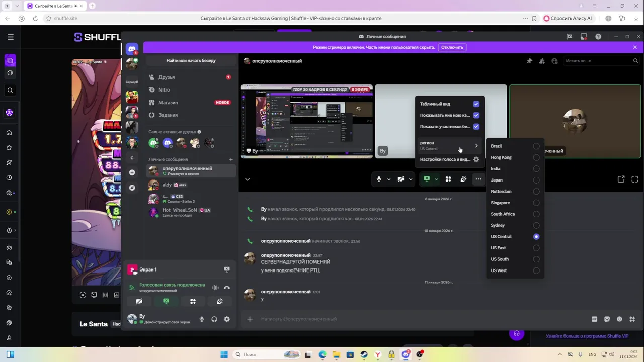The image size is (644, 362).
Task: Create new DM plus icon
Action: [x=231, y=159]
